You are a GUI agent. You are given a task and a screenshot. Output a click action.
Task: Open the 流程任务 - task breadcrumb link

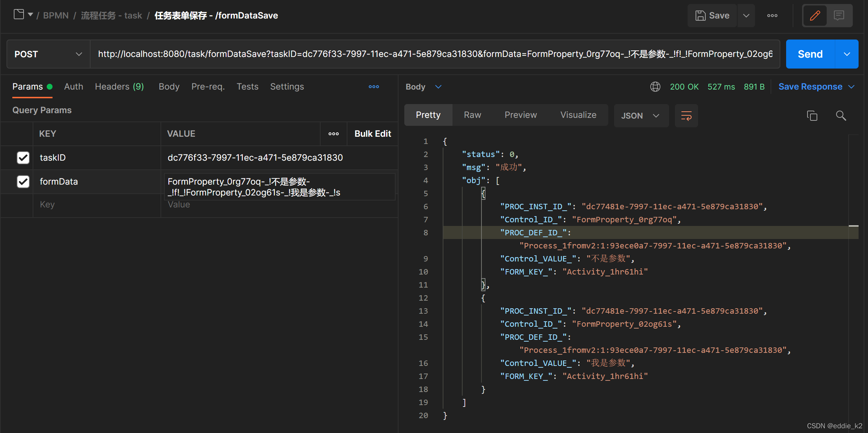click(x=111, y=15)
